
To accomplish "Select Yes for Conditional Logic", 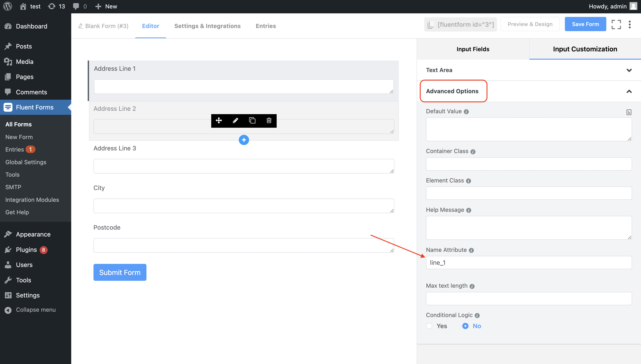I will coord(429,326).
